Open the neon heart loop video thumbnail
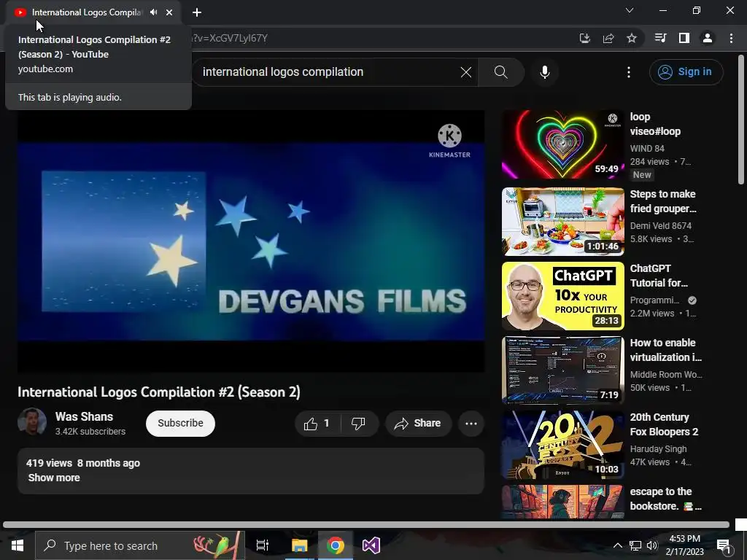 (562, 145)
